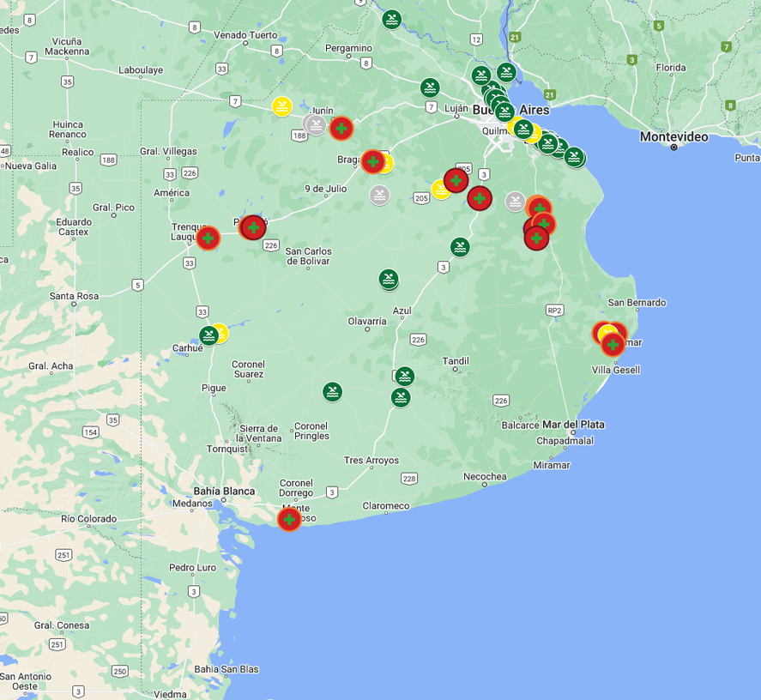Open the Tres Arroyos label
Screen dimensions: 761x700
click(371, 460)
